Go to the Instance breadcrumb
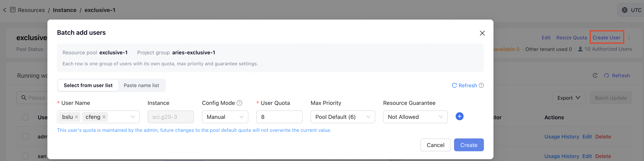The width and height of the screenshot is (644, 161). click(x=65, y=10)
